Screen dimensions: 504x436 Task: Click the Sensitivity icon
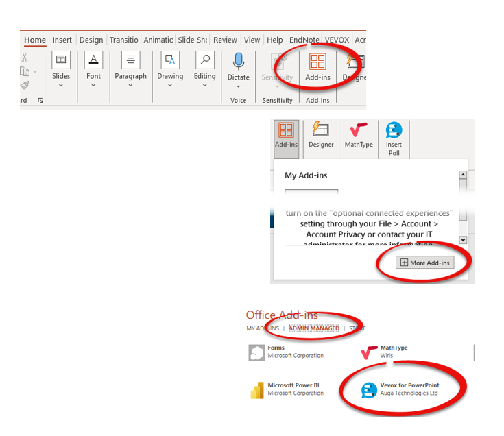[278, 61]
